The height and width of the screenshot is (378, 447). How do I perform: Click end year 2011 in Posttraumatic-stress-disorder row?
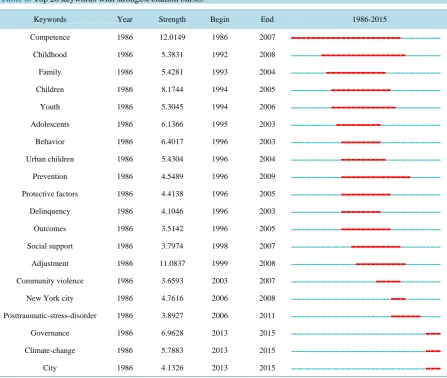click(x=267, y=316)
